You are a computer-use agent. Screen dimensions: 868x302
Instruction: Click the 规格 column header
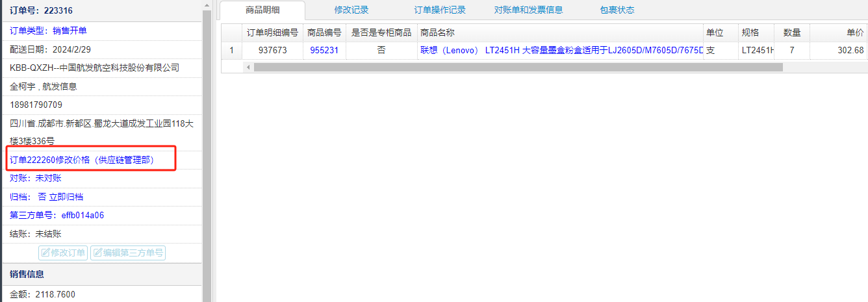[756, 32]
